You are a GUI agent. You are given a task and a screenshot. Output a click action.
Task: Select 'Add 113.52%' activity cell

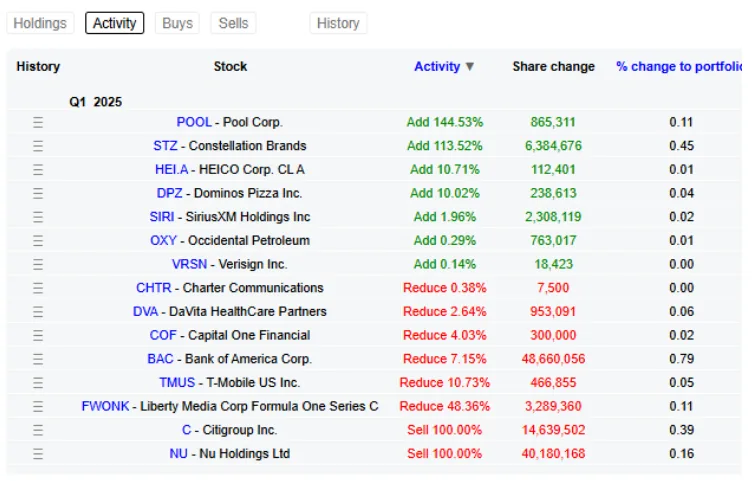[x=445, y=146]
